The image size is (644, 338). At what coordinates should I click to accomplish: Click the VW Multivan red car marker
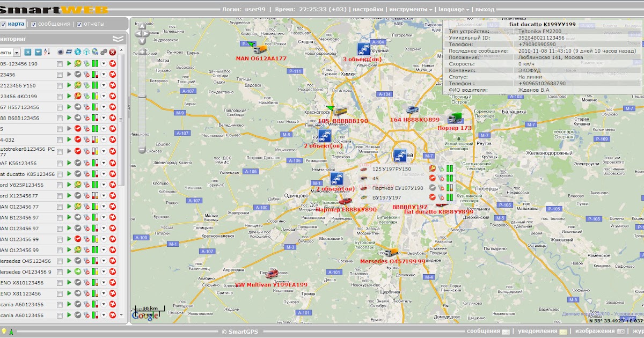click(x=273, y=274)
